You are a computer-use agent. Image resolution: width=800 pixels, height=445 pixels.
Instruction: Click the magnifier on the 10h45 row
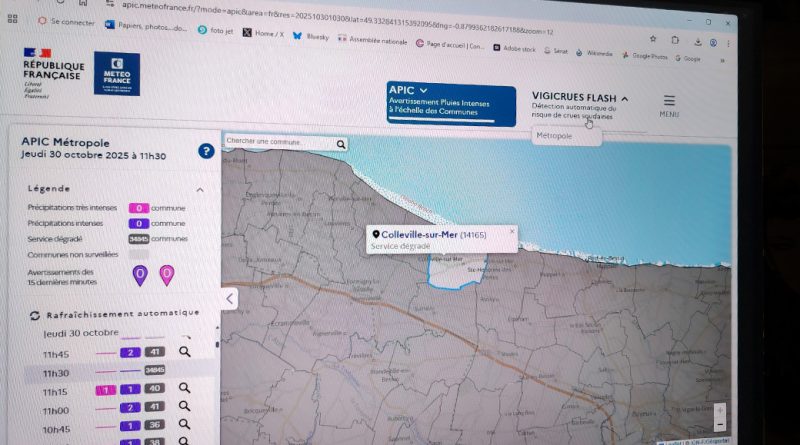pyautogui.click(x=184, y=424)
